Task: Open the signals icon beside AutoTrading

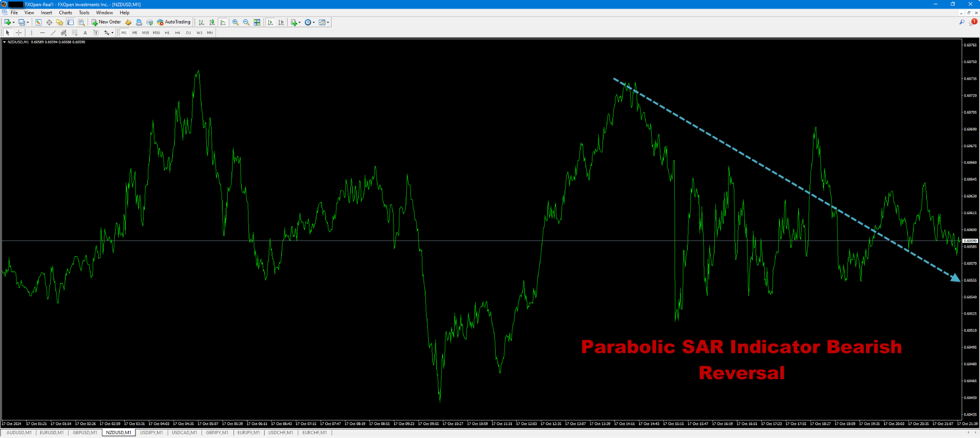Action: (150, 22)
